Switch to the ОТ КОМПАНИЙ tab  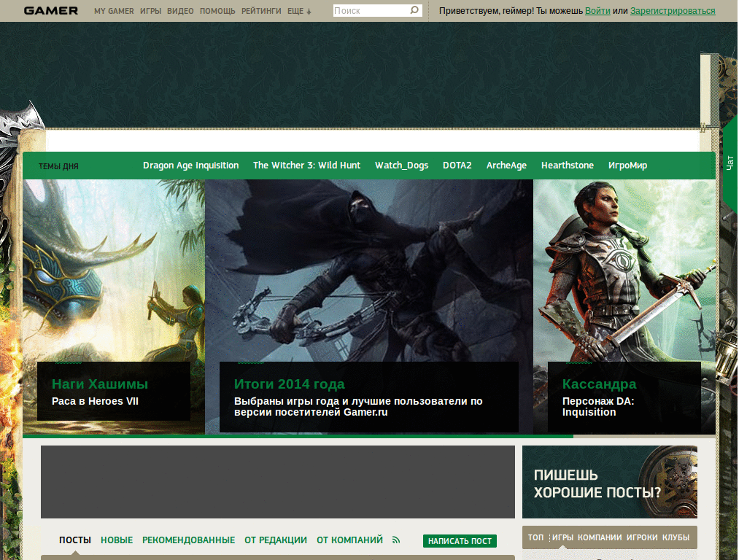349,540
